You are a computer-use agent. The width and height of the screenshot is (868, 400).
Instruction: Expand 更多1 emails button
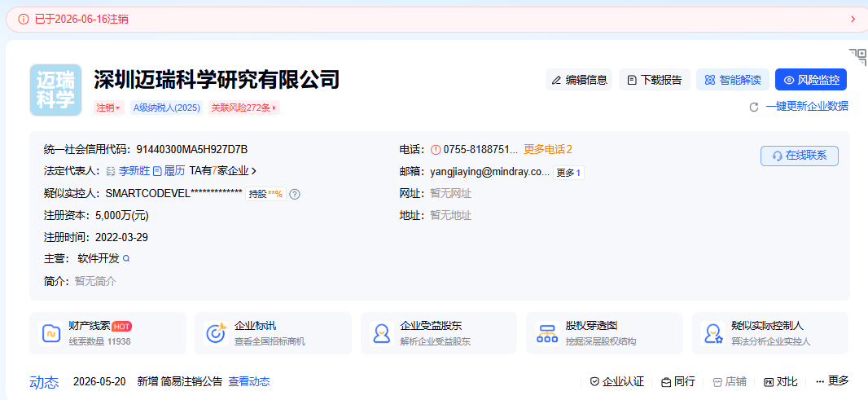tap(568, 173)
